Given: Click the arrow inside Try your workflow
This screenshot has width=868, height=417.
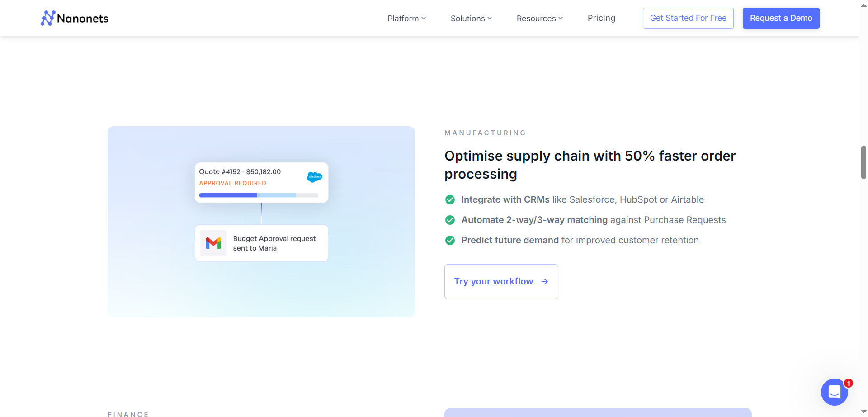Looking at the screenshot, I should pyautogui.click(x=544, y=281).
